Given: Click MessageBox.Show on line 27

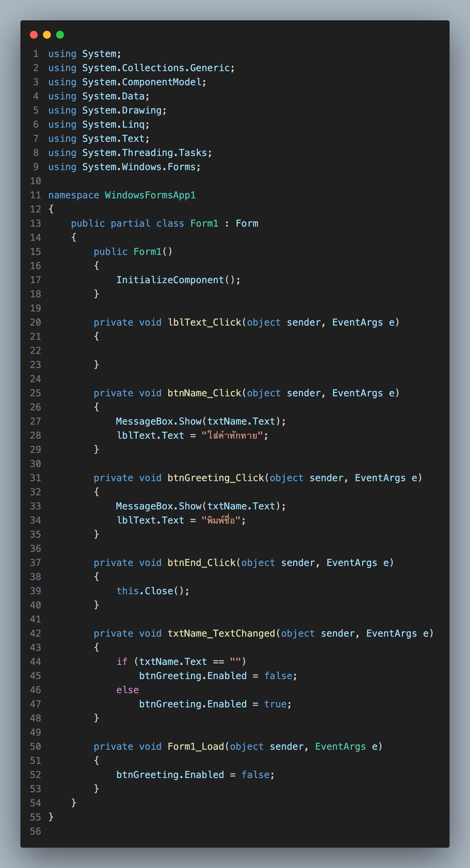Looking at the screenshot, I should click(x=158, y=421).
